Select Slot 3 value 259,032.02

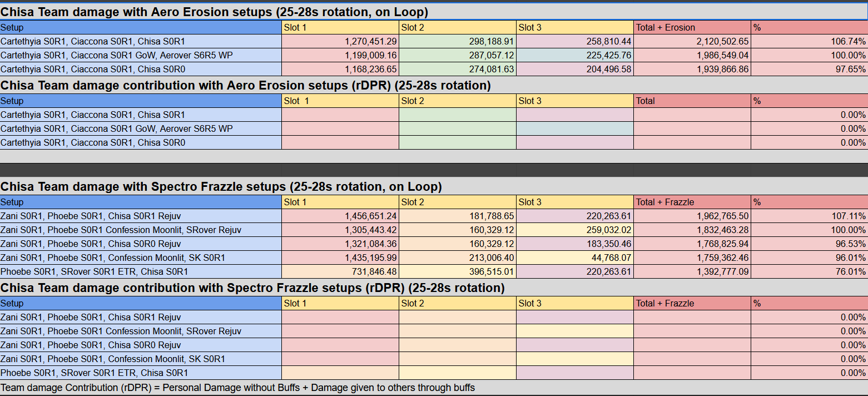[x=575, y=230]
